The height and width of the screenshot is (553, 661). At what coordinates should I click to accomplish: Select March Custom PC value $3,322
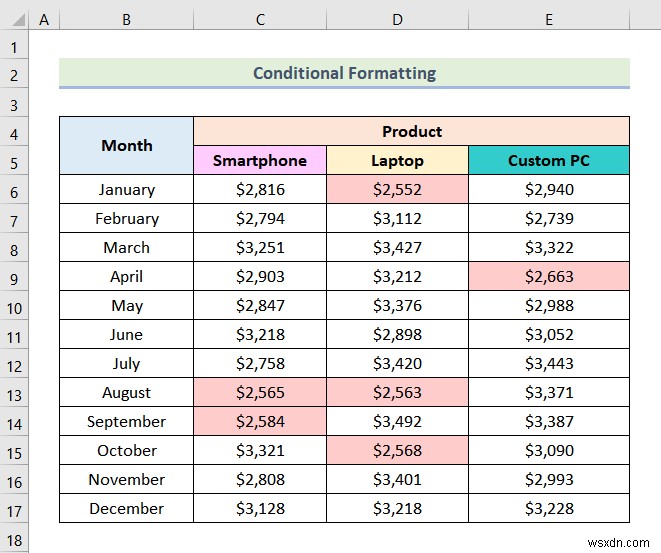(x=548, y=247)
